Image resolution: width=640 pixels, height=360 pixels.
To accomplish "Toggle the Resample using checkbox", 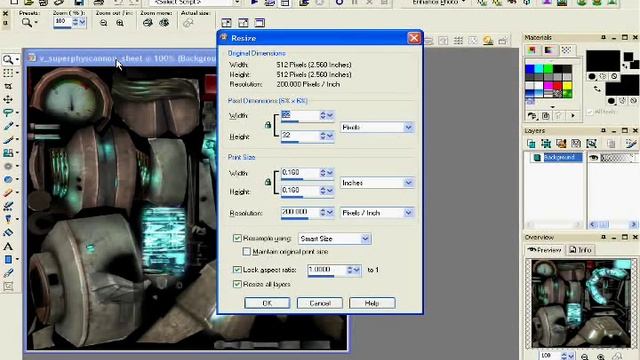I will (x=237, y=238).
